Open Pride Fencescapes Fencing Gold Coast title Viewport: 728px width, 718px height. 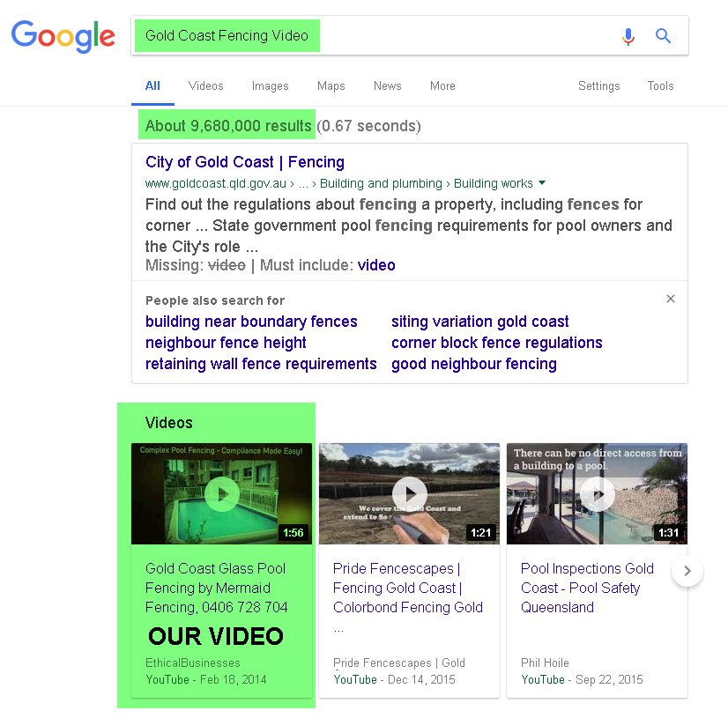[x=408, y=588]
